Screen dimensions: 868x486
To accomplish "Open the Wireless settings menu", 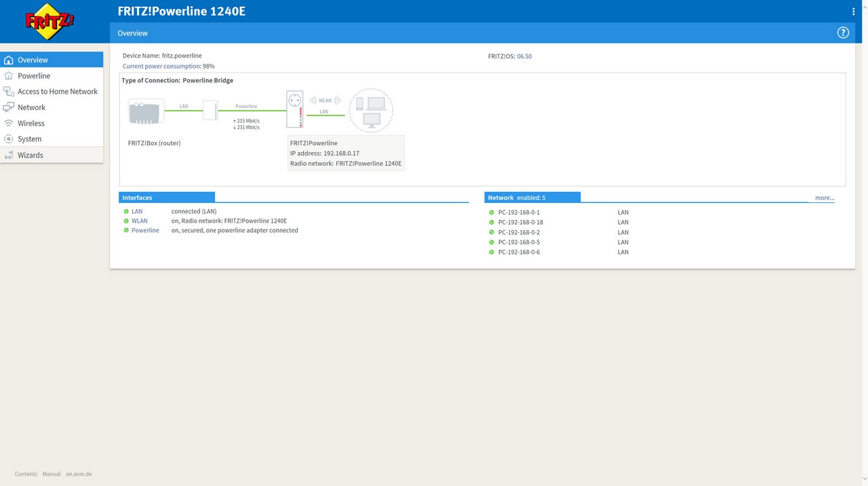I will [x=52, y=124].
